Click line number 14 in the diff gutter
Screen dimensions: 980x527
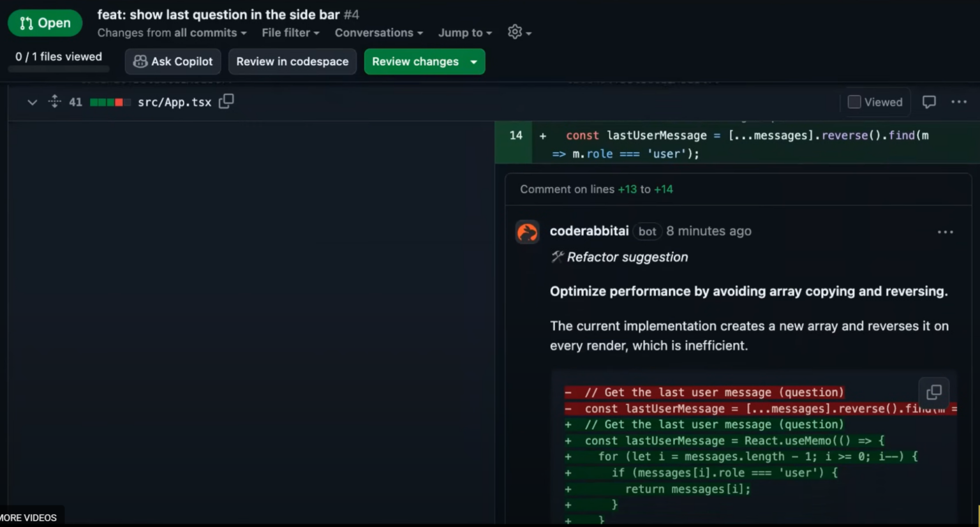tap(515, 135)
